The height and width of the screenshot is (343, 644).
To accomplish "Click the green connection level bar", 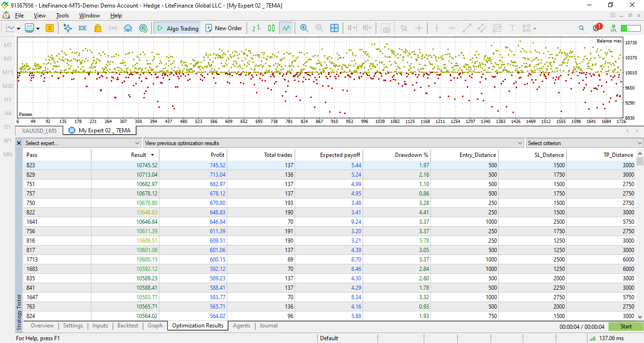I will (x=630, y=28).
